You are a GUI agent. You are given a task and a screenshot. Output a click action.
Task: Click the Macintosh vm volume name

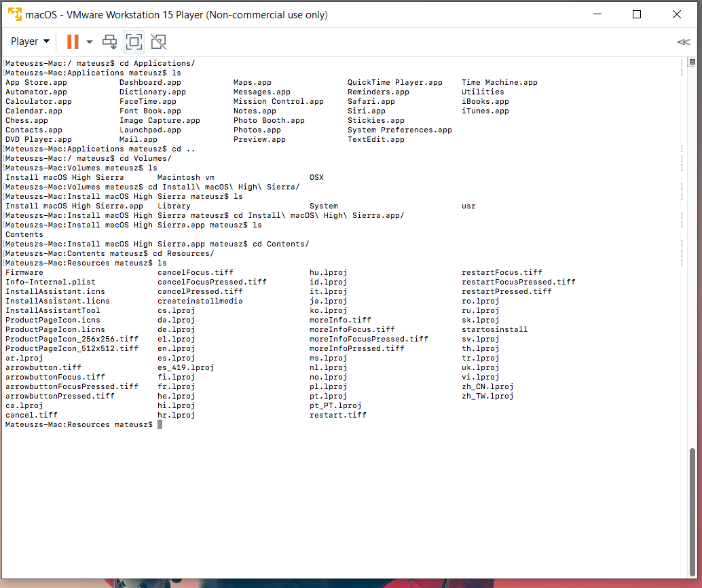[186, 177]
